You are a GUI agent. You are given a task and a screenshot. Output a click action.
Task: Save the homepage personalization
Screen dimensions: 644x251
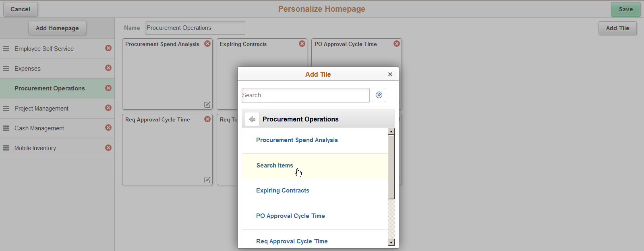coord(625,9)
